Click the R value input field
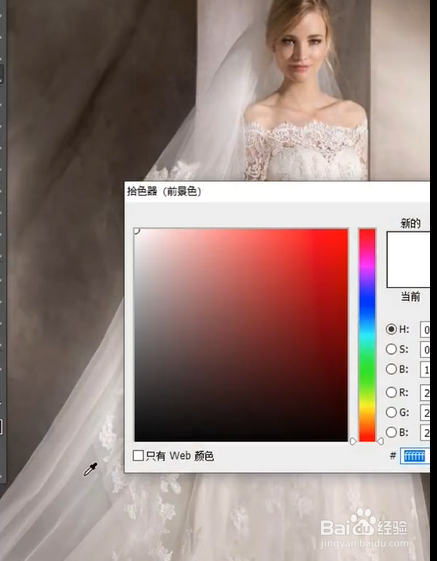Image resolution: width=437 pixels, height=561 pixels. [425, 393]
